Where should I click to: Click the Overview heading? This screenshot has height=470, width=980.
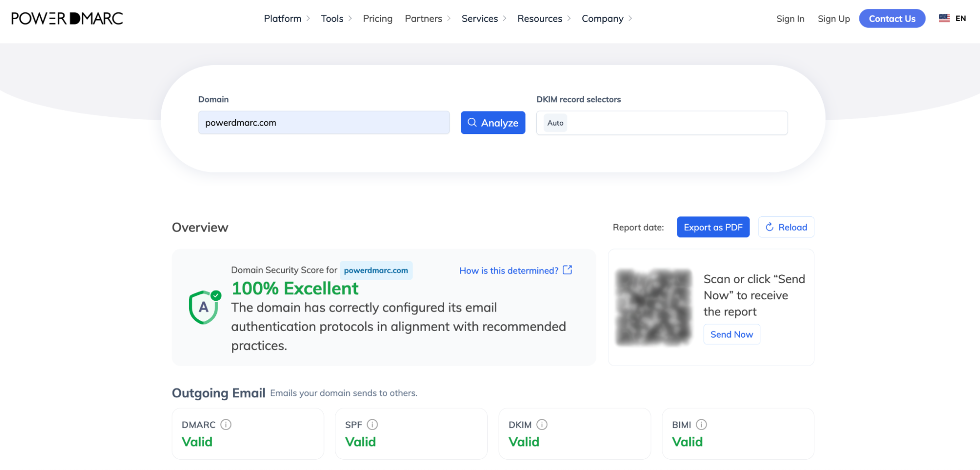pyautogui.click(x=200, y=227)
